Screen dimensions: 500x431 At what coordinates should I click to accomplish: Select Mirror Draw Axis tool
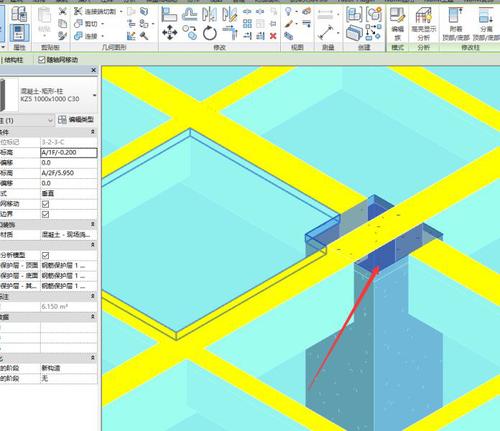tap(230, 14)
